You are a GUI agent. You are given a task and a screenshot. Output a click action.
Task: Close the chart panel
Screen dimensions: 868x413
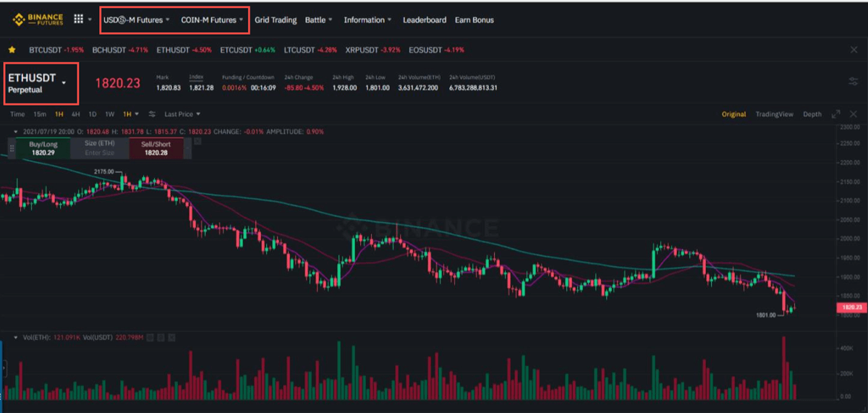click(x=854, y=114)
